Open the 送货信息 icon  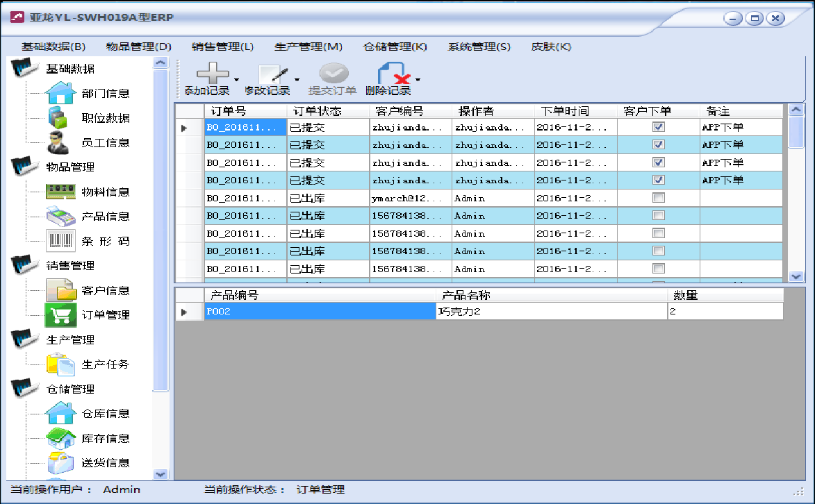pyautogui.click(x=61, y=462)
